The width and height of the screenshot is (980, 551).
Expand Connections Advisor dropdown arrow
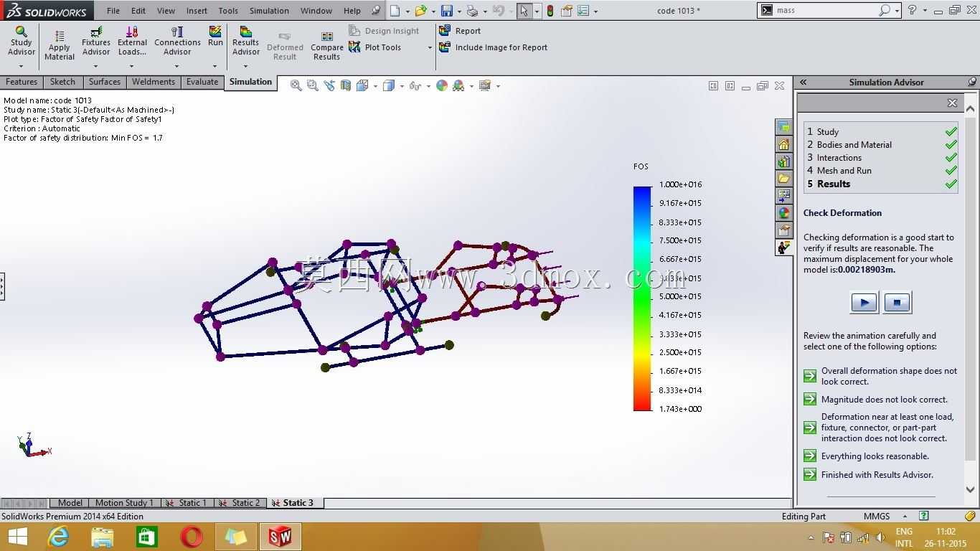(177, 67)
